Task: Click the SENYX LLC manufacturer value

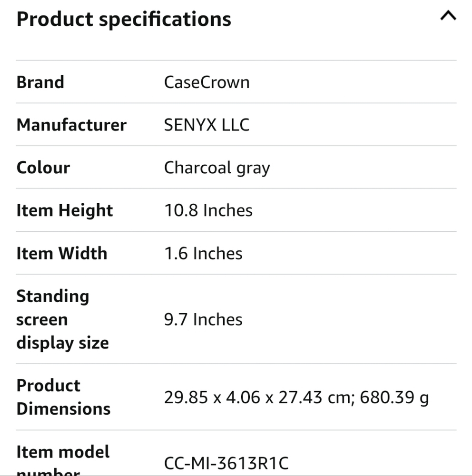Action: pyautogui.click(x=206, y=125)
